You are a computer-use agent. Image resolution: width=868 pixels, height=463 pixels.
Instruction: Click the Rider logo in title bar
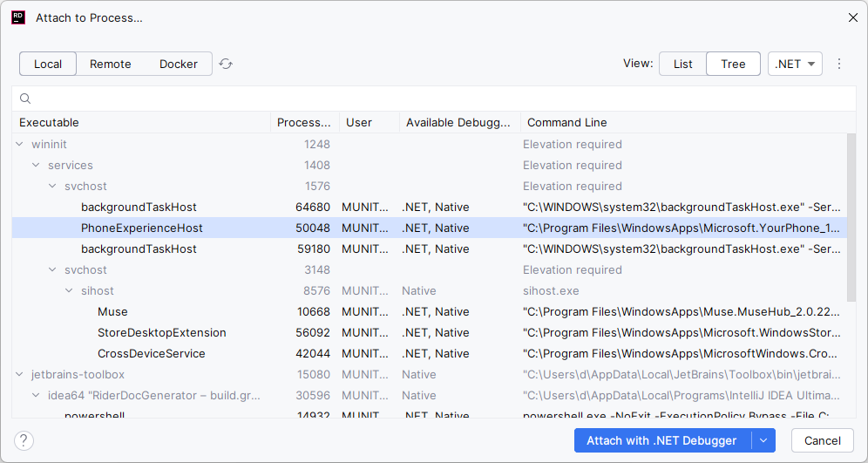(18, 17)
